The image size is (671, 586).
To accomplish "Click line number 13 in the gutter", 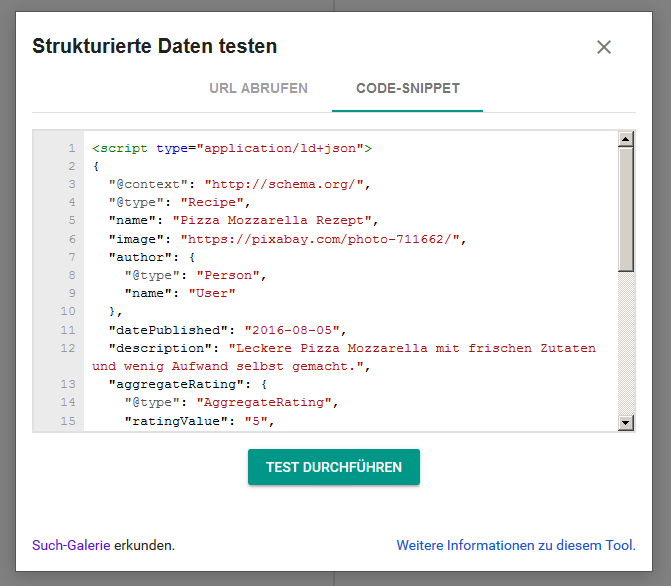I will [68, 384].
